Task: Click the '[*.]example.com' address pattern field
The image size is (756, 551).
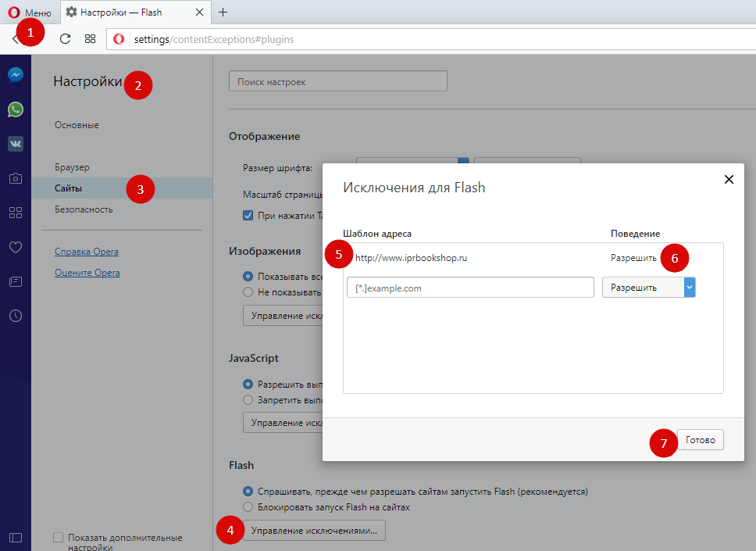Action: point(470,288)
